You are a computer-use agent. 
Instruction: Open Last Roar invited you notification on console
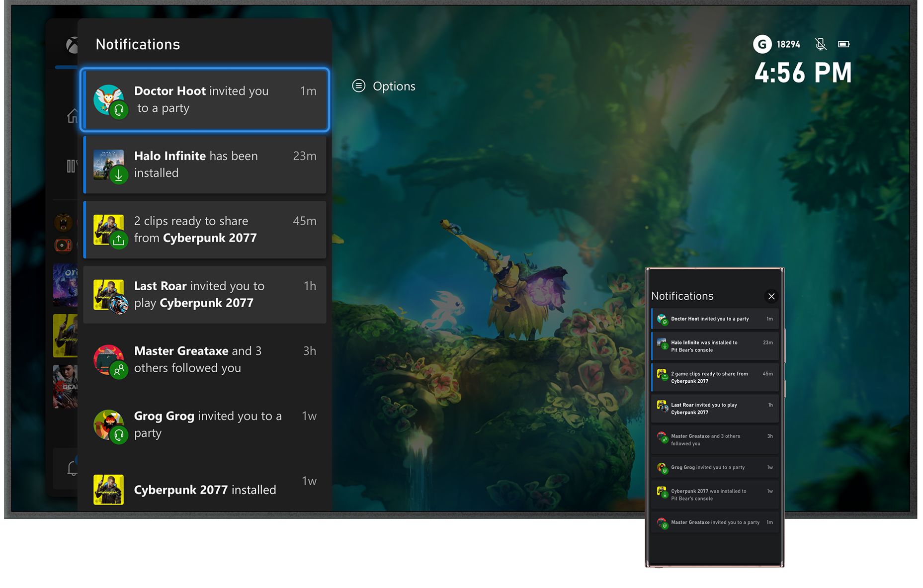205,295
